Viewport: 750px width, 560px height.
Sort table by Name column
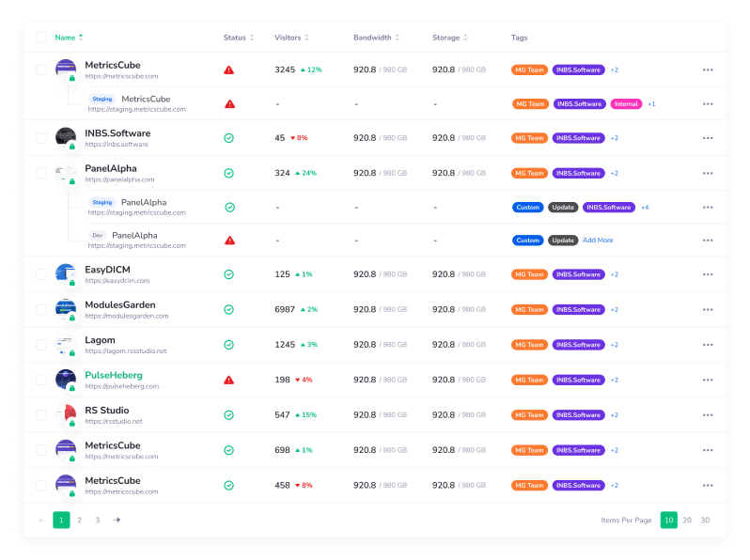[x=69, y=38]
